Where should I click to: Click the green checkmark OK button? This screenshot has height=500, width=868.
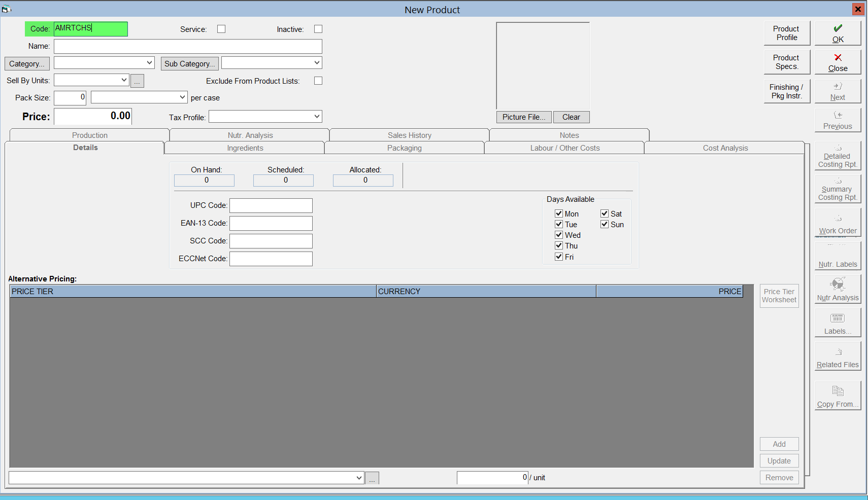coord(838,33)
